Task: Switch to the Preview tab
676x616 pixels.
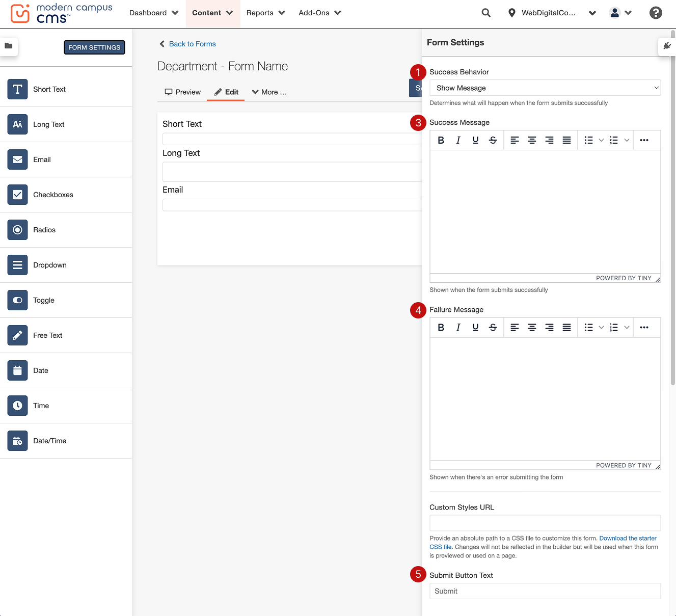Action: 182,92
